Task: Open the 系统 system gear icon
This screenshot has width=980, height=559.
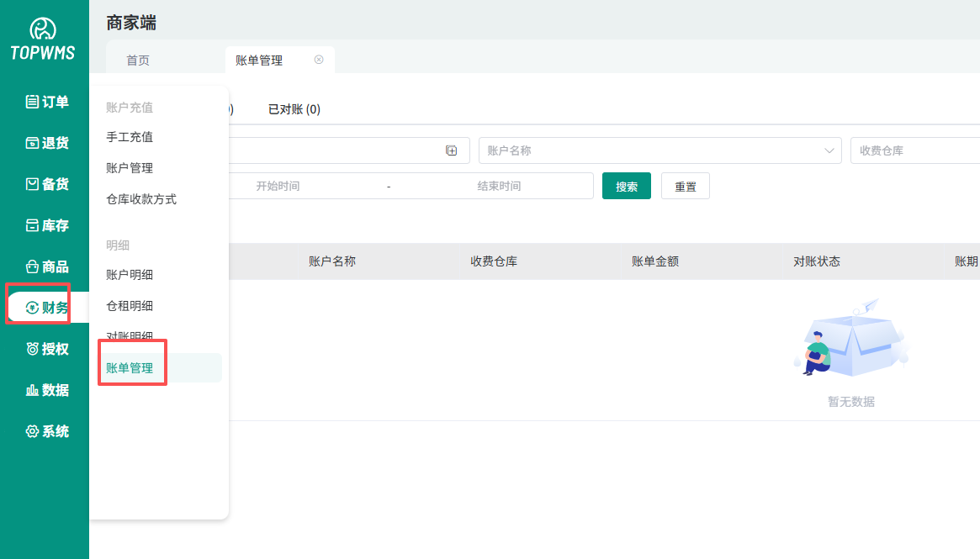Action: [x=32, y=431]
